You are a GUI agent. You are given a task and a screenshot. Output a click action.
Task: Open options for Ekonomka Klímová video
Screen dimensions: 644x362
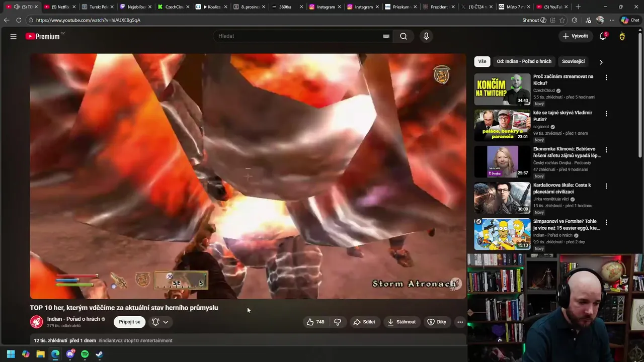(606, 150)
